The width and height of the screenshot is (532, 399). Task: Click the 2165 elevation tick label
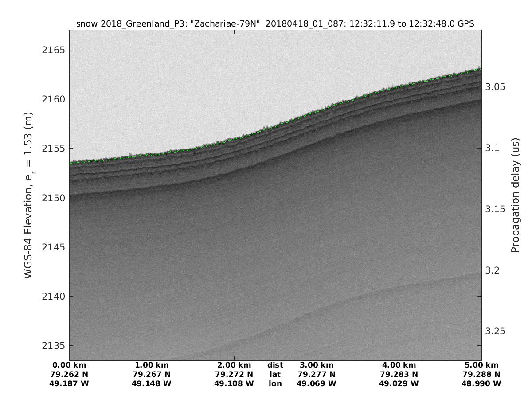(x=53, y=50)
